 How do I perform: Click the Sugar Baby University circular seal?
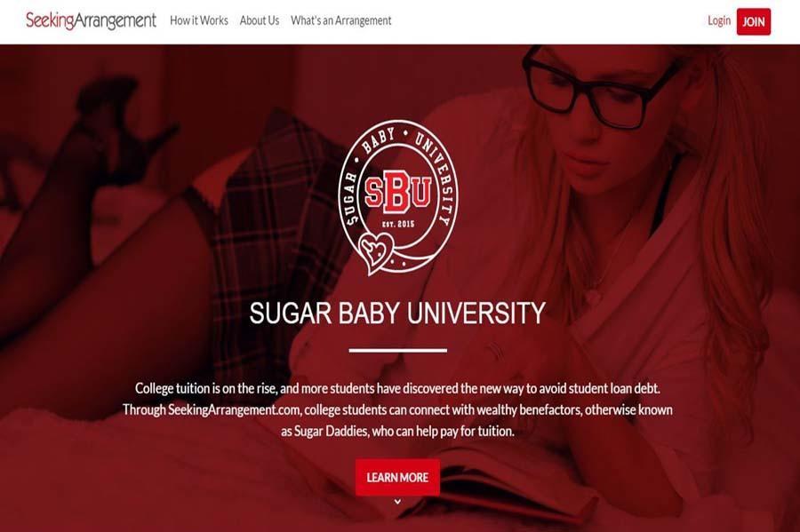[x=398, y=198]
